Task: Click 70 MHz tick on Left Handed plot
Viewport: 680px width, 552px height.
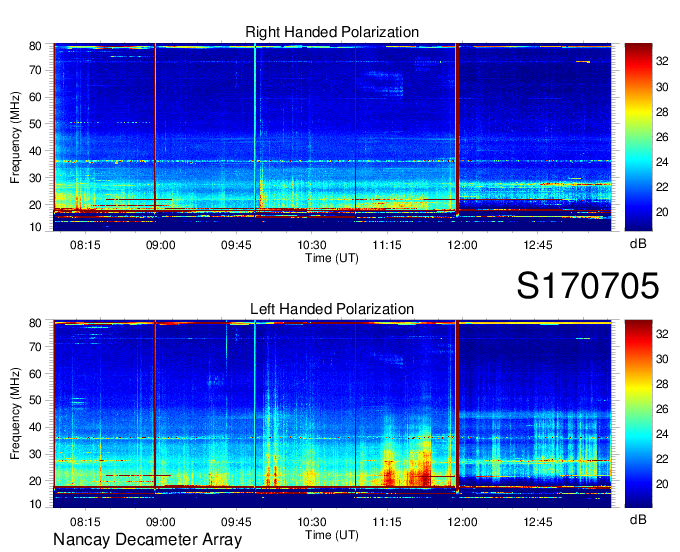Action: point(35,347)
